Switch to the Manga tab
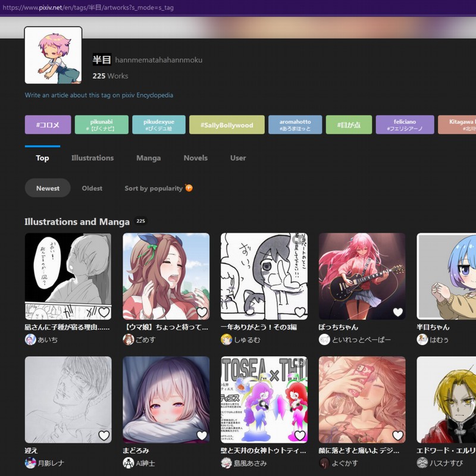 pyautogui.click(x=148, y=158)
